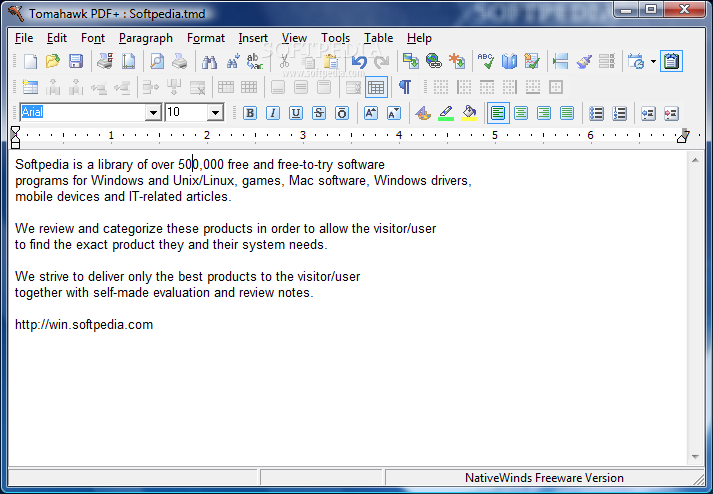Insert special object starburst icon

(x=457, y=61)
